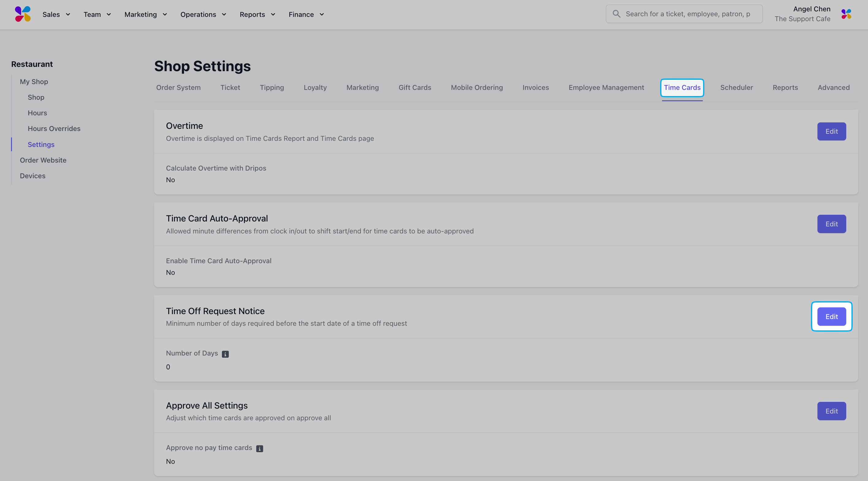Open the Sales menu

(56, 14)
